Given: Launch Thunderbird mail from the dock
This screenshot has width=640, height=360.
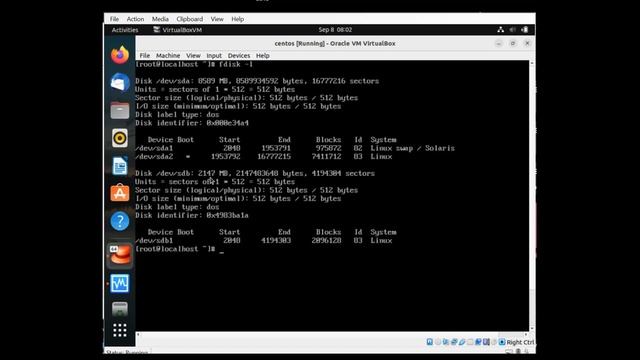Looking at the screenshot, I should [x=120, y=83].
